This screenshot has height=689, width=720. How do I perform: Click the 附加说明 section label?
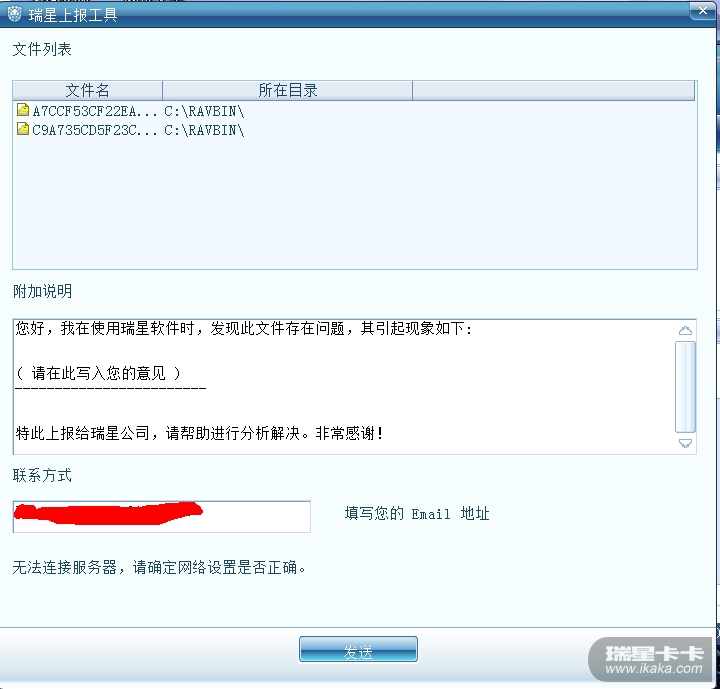(42, 291)
